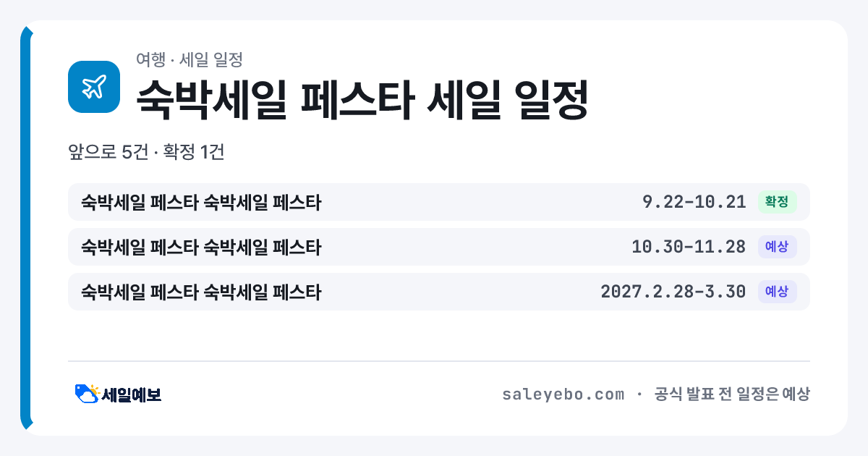Click the 10.30-11.28 date text

pos(689,247)
